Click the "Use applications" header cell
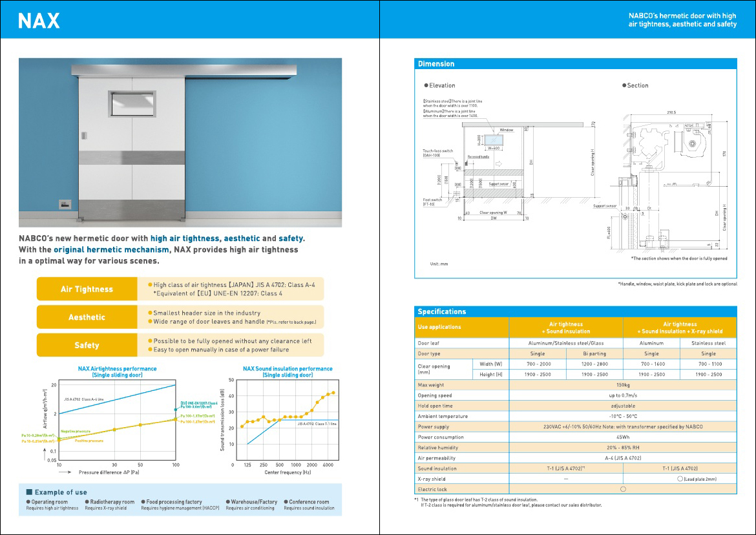The height and width of the screenshot is (535, 756). coord(461,327)
